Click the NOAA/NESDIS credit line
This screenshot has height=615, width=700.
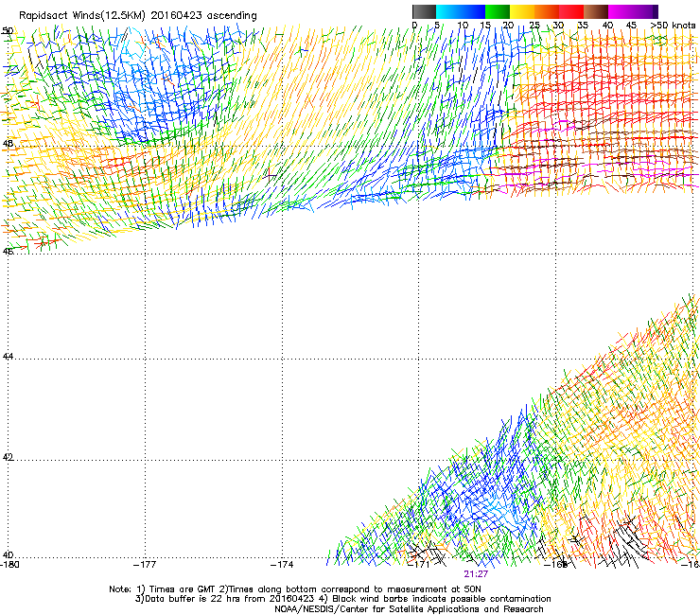(x=409, y=608)
